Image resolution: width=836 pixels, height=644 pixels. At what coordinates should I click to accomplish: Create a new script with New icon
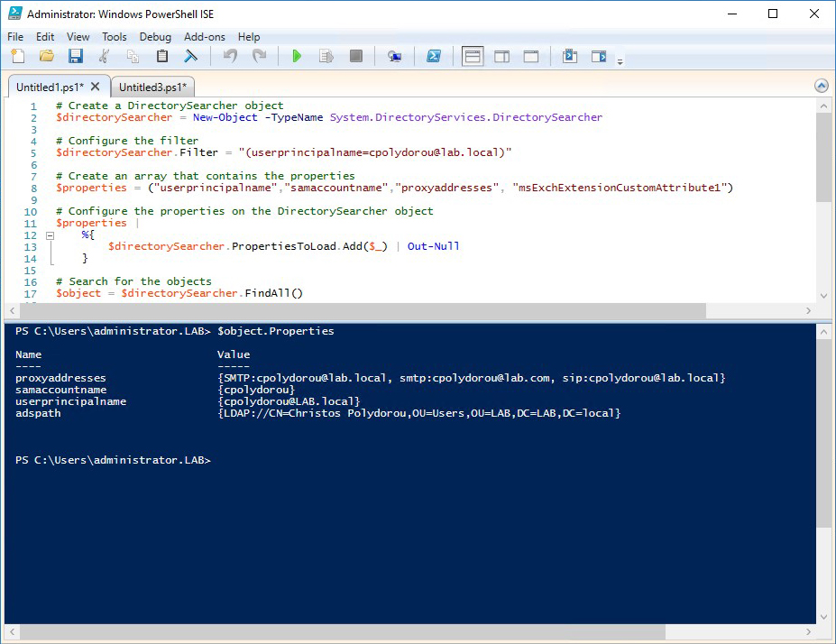18,56
